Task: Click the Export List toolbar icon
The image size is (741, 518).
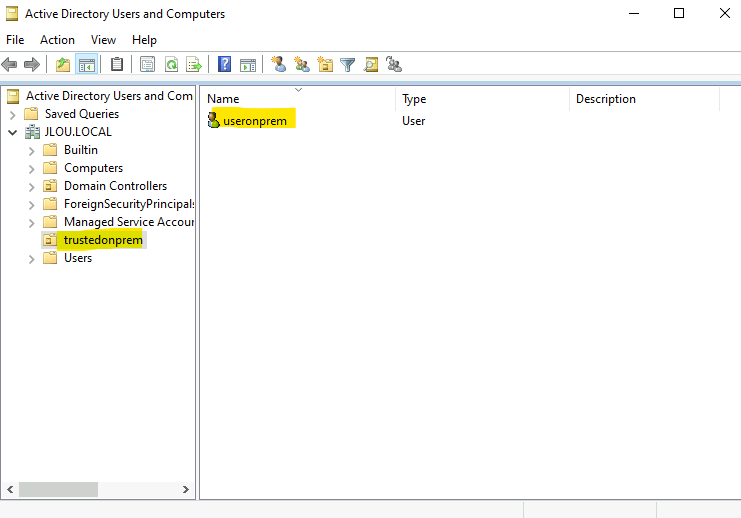Action: 194,64
